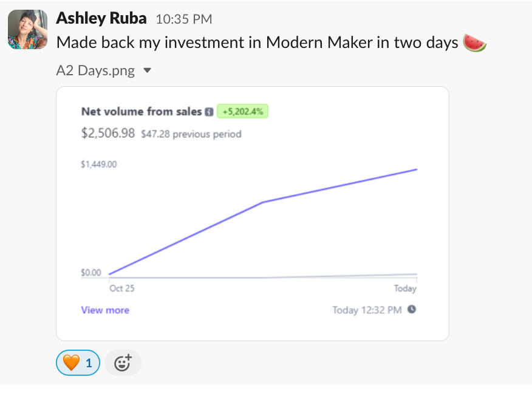
Task: Toggle the orange heart reaction
Action: pyautogui.click(x=78, y=363)
